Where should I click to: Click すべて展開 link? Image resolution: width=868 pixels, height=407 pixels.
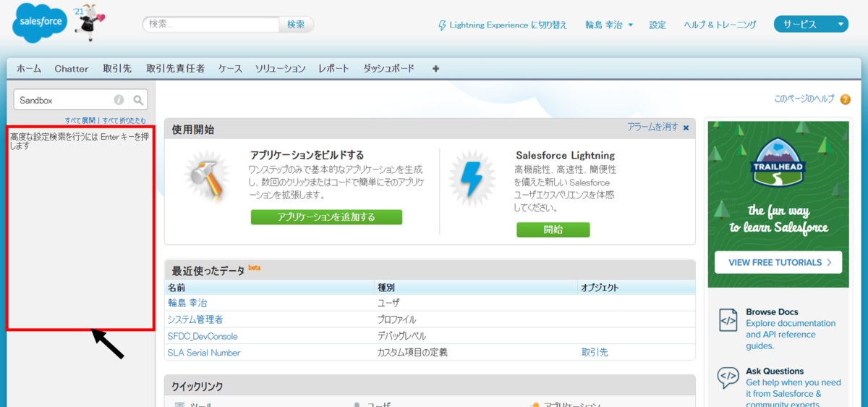pyautogui.click(x=80, y=120)
